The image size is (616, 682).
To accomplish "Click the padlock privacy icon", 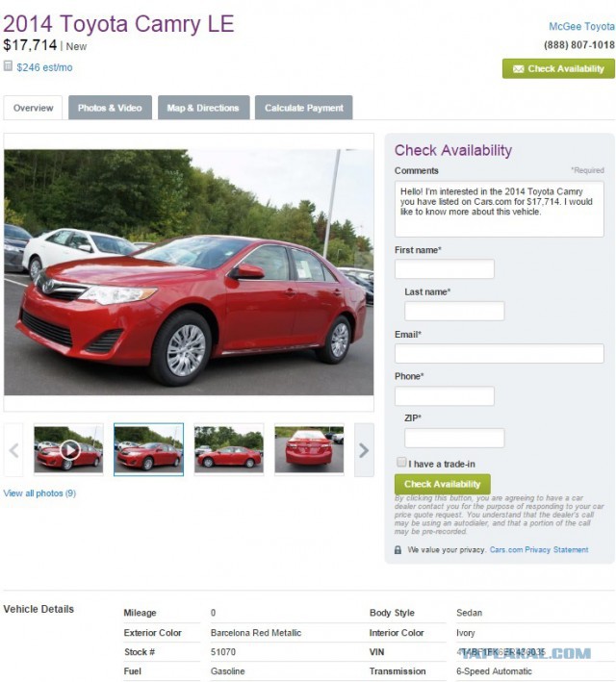I will coord(398,550).
